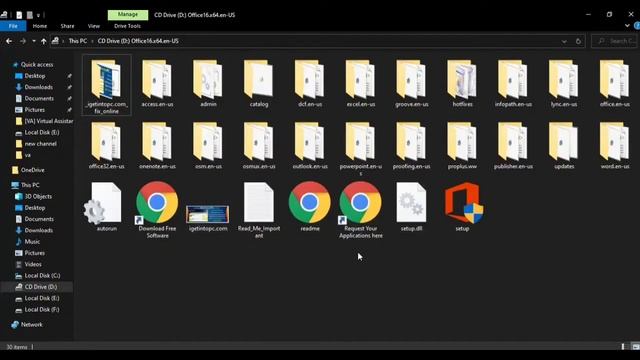
Task: Open Videos under This PC
Action: (x=29, y=264)
